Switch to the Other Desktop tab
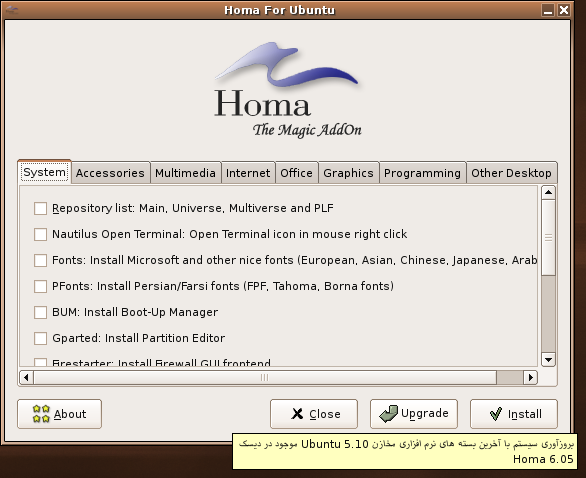Image resolution: width=586 pixels, height=478 pixels. pos(511,173)
